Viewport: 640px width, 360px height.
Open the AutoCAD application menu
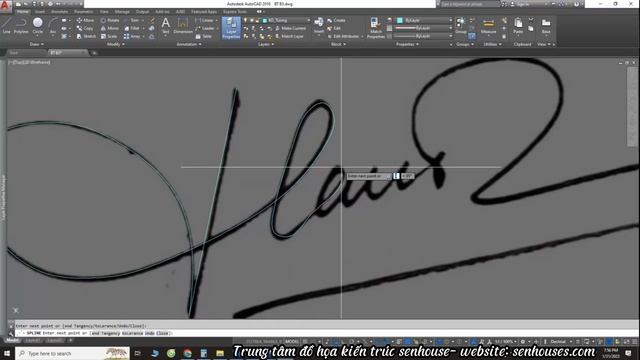[x=5, y=6]
